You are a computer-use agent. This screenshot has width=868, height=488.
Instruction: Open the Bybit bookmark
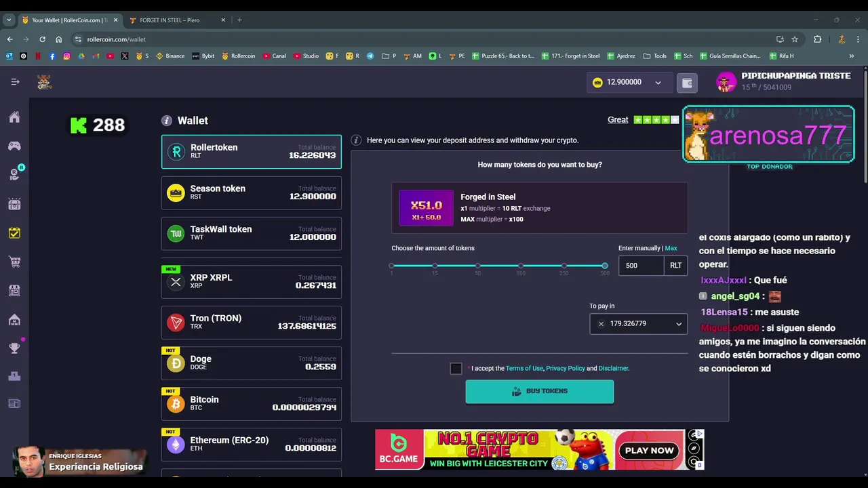[x=203, y=56]
